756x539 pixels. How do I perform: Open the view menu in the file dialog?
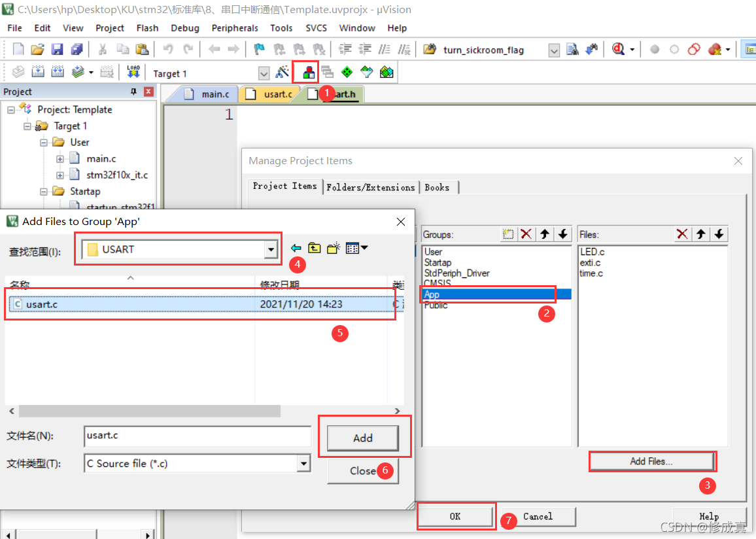click(x=357, y=249)
